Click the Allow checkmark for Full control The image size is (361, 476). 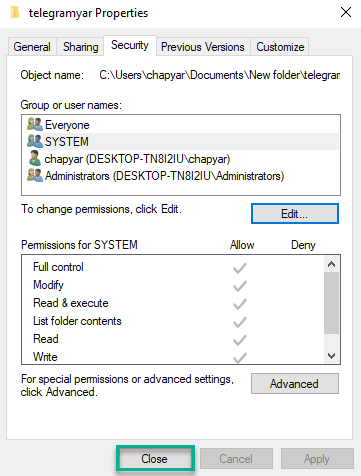[240, 268]
